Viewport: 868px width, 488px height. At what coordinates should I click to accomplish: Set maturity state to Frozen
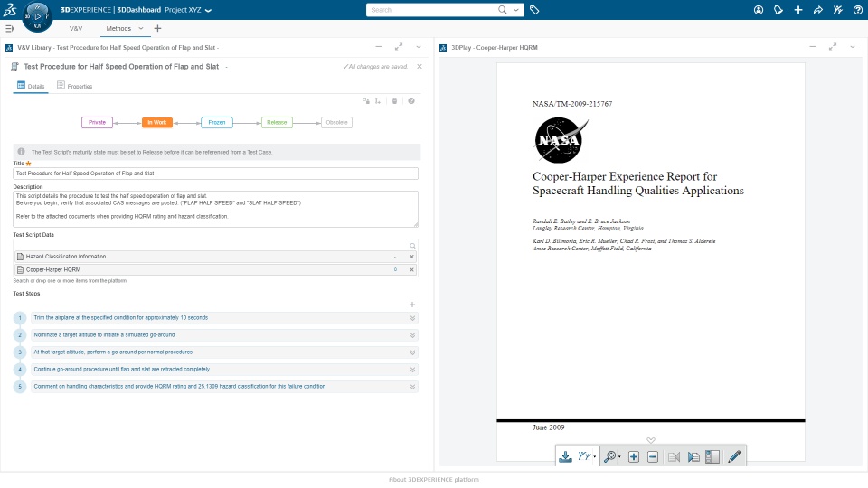click(217, 122)
